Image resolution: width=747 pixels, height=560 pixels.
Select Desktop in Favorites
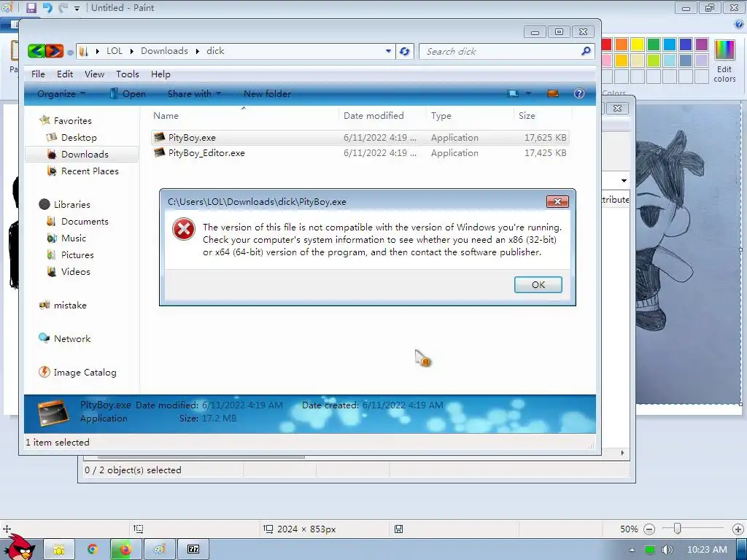[x=79, y=138]
